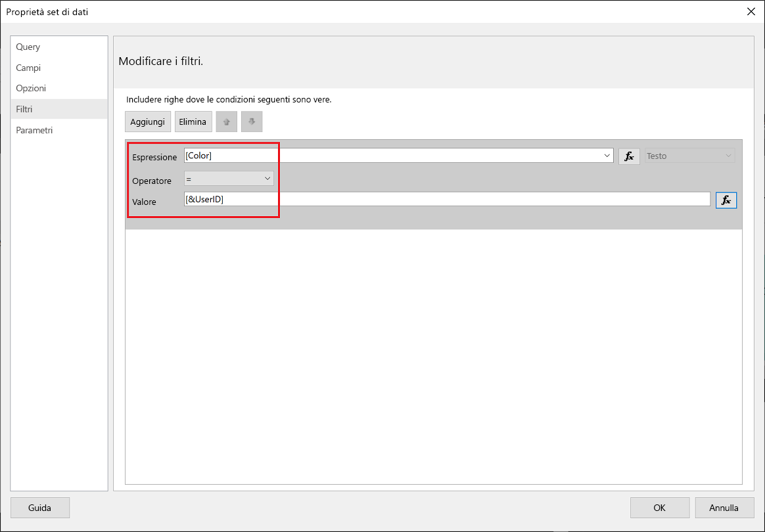This screenshot has width=765, height=532.
Task: Click the move filter down arrow icon
Action: pyautogui.click(x=252, y=122)
